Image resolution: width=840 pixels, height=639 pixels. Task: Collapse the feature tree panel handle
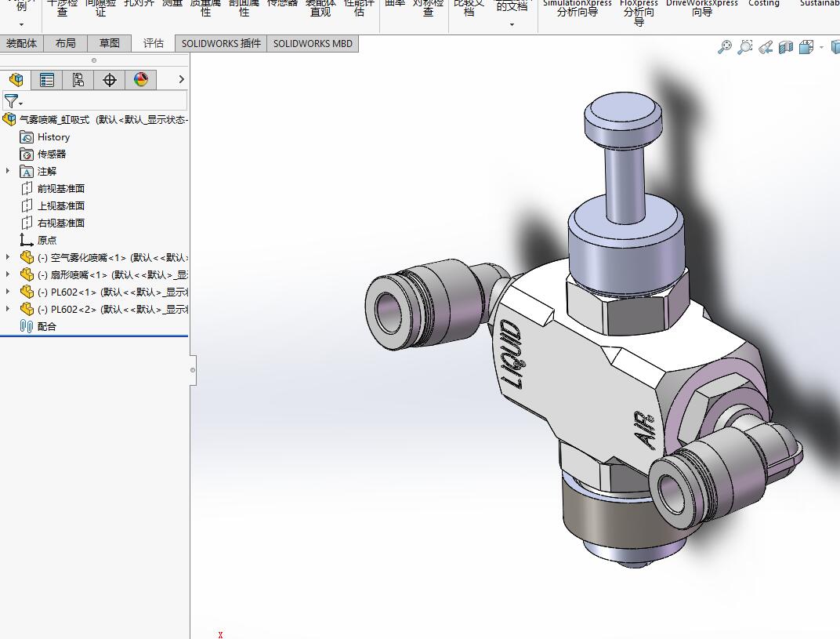(192, 370)
